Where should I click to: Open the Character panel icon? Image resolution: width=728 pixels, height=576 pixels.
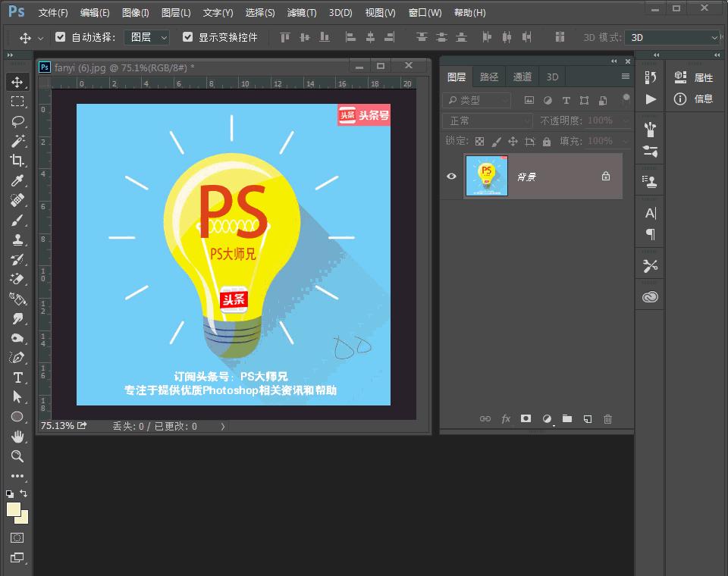(x=651, y=213)
